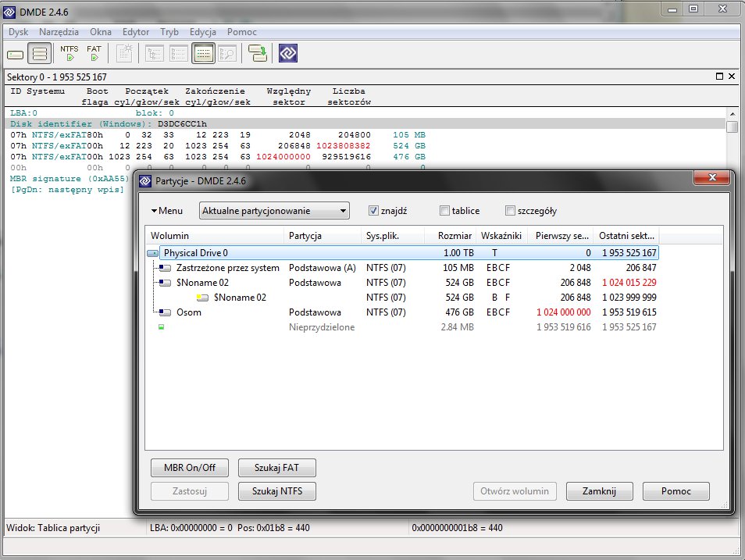Restore the inner Sektory panel window
745x560 pixels.
(x=719, y=77)
